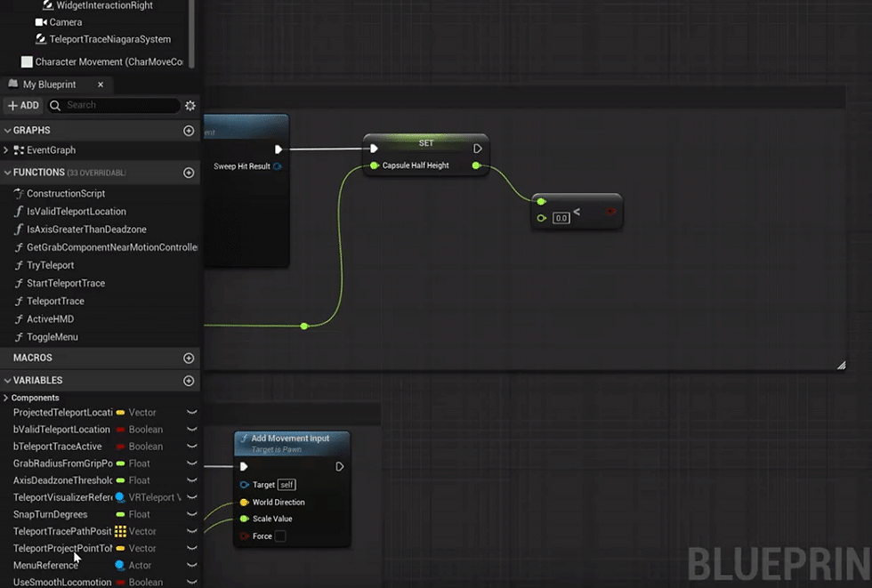Image resolution: width=872 pixels, height=588 pixels.
Task: Select the Add Movement Input node title
Action: click(290, 438)
